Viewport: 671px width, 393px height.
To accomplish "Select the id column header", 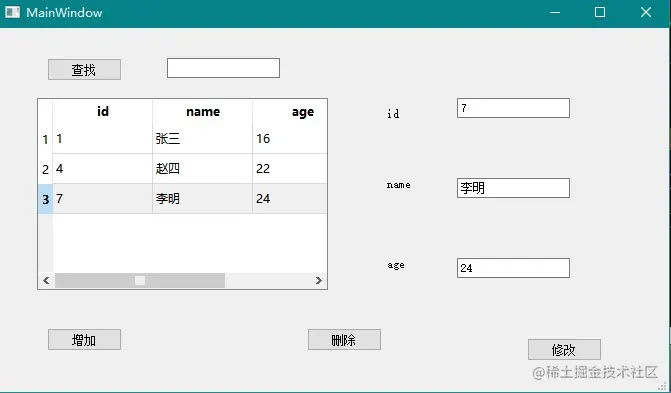I will click(x=102, y=112).
